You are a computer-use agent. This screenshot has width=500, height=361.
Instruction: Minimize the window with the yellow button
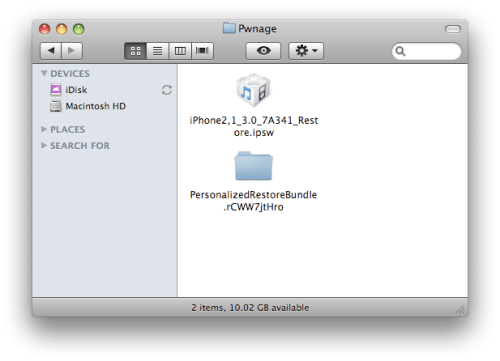tap(62, 29)
